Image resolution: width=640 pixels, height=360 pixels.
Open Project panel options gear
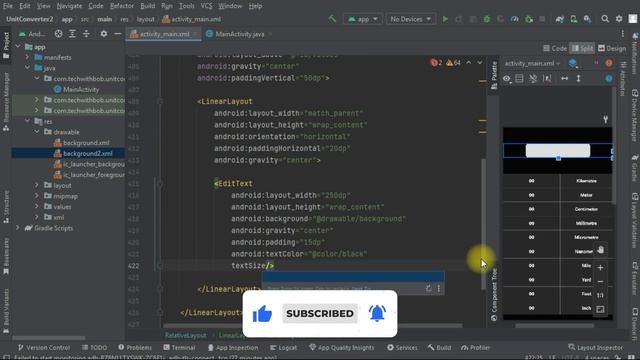(x=104, y=34)
